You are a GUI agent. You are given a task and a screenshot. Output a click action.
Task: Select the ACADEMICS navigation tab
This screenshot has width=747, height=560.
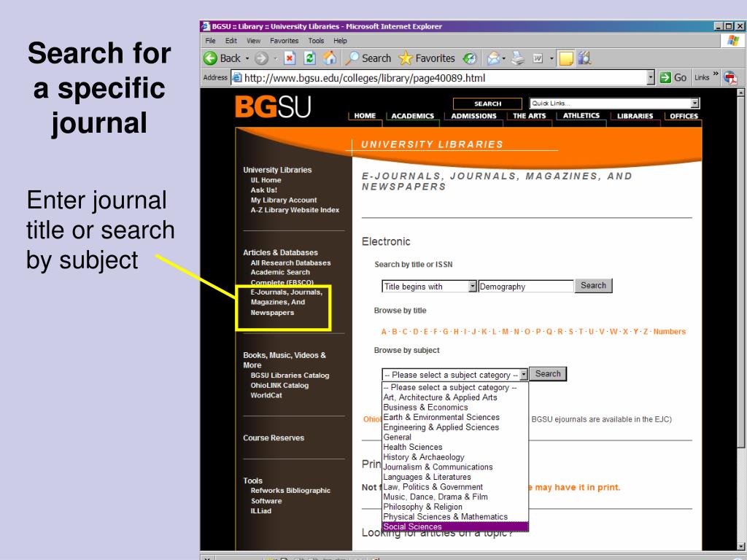point(413,116)
